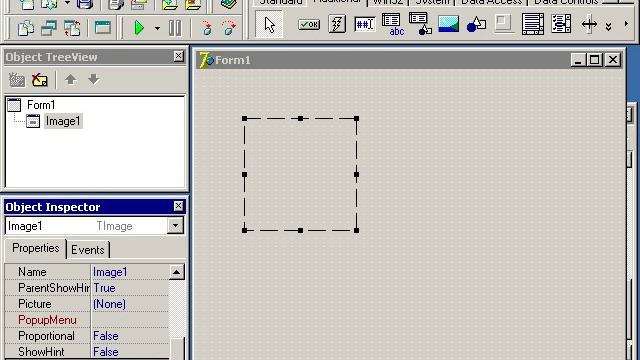Pick the DrawGrid component icon
The height and width of the screenshot is (360, 640).
click(x=420, y=24)
